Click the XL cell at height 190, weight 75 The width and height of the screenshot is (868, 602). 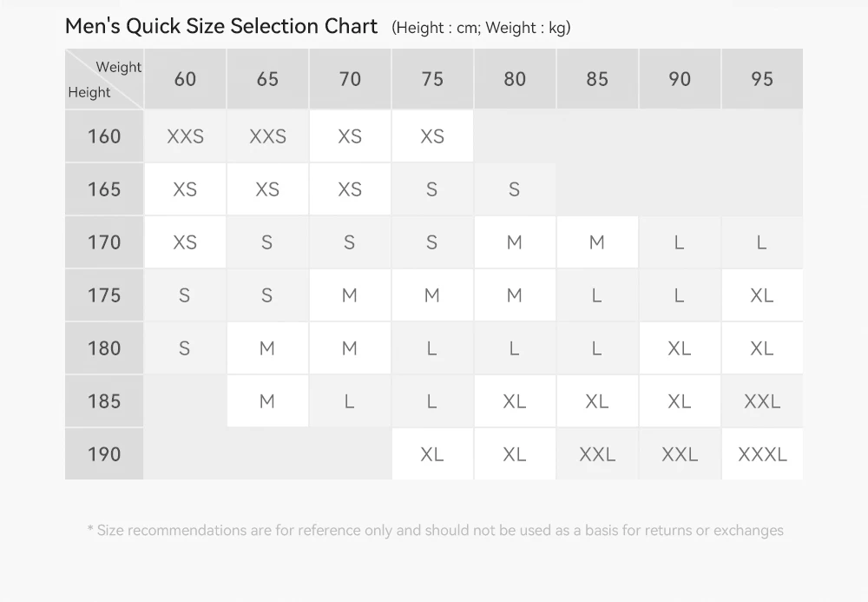(432, 454)
